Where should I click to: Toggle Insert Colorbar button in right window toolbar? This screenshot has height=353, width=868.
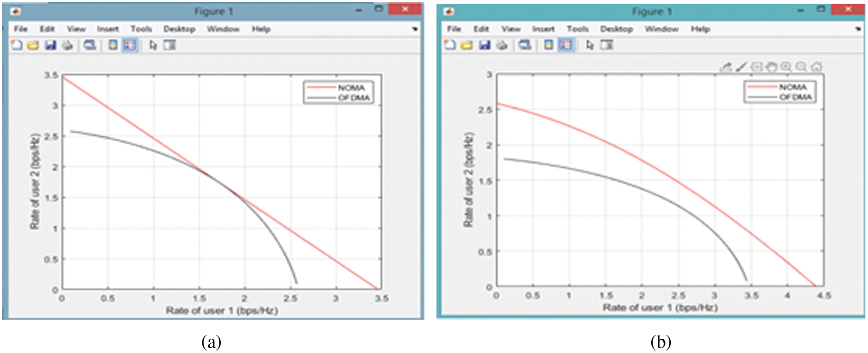coord(549,45)
